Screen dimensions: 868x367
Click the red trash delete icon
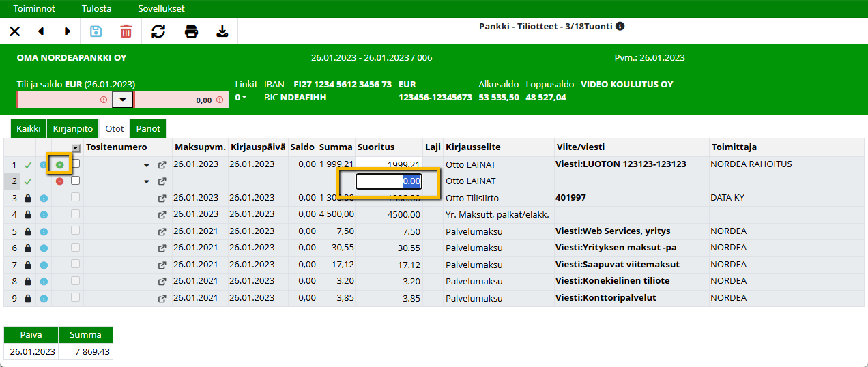pyautogui.click(x=126, y=31)
